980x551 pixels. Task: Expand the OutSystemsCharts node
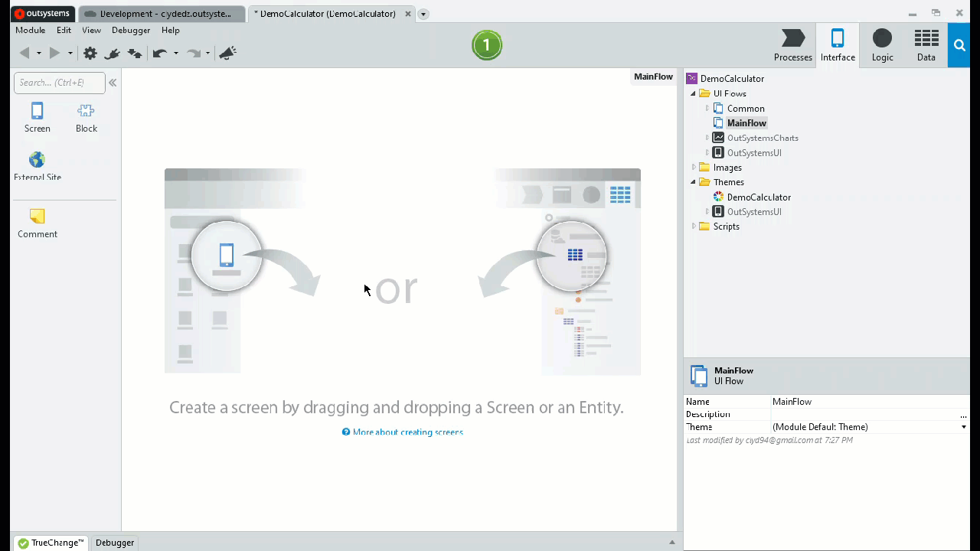point(707,138)
